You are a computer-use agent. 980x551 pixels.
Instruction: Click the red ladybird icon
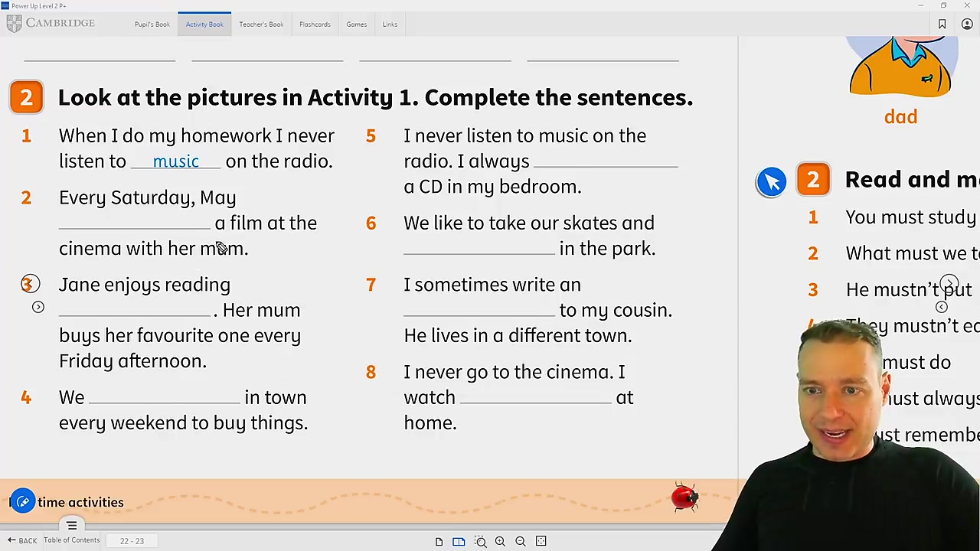pyautogui.click(x=684, y=497)
